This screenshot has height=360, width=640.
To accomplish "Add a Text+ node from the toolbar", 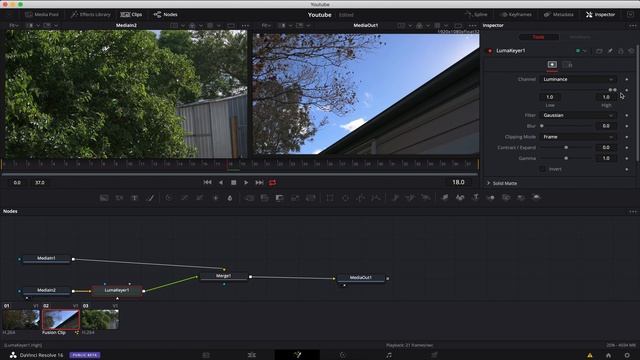I will [x=134, y=198].
